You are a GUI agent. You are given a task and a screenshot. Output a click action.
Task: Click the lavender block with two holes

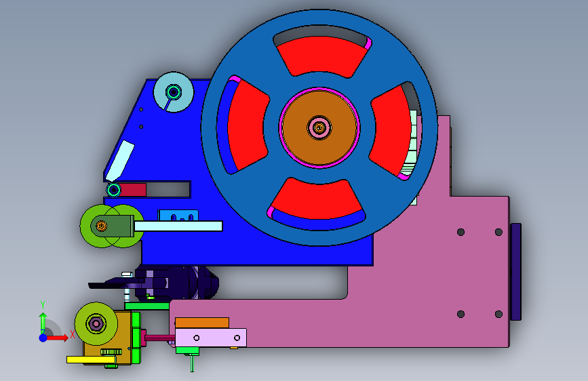pos(211,338)
